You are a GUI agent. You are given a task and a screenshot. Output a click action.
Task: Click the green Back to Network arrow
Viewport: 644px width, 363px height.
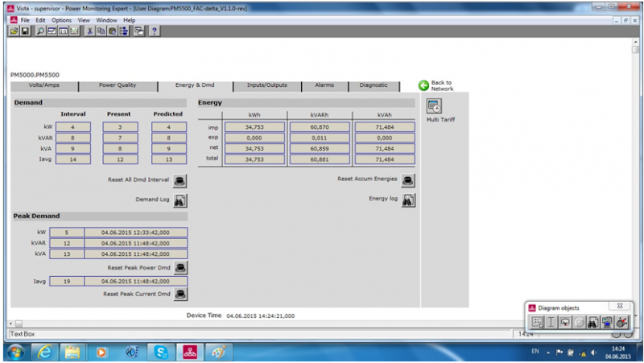pyautogui.click(x=423, y=85)
